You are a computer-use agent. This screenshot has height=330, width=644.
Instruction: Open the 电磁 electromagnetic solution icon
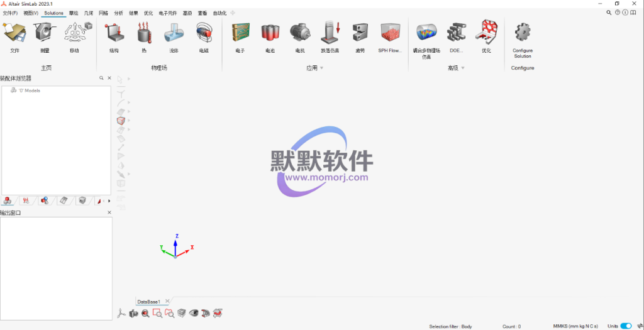(x=204, y=35)
